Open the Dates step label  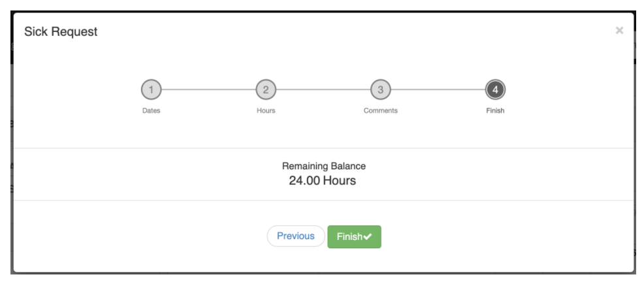tap(151, 110)
